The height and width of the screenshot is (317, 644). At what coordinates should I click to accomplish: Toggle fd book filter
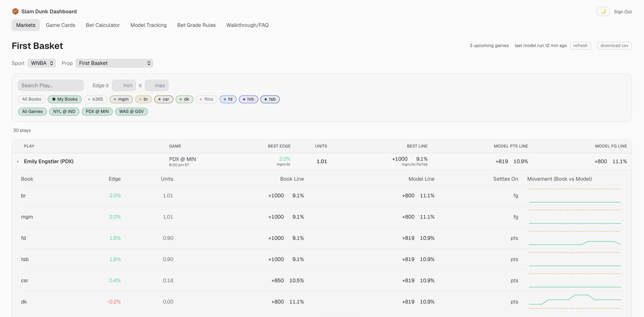(x=228, y=99)
